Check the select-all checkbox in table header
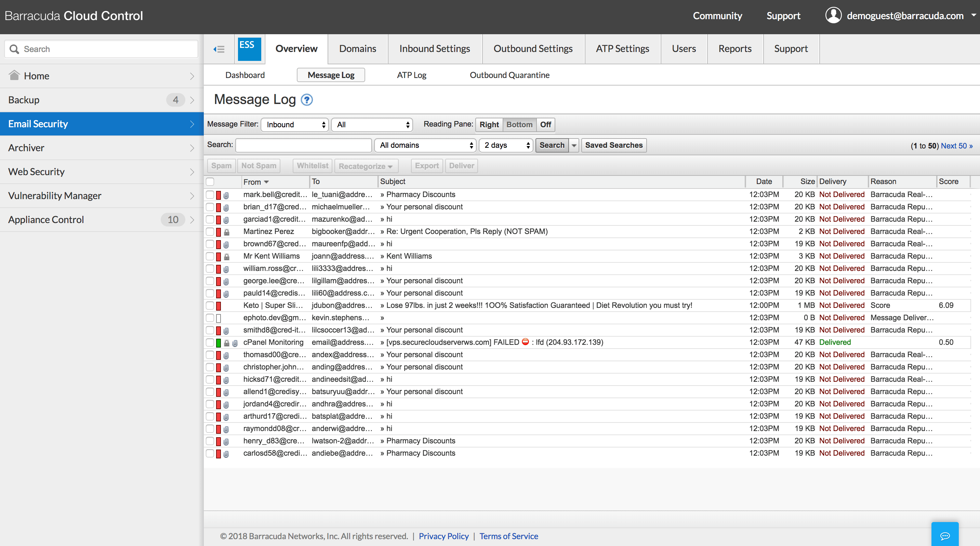This screenshot has width=980, height=546. pyautogui.click(x=210, y=182)
